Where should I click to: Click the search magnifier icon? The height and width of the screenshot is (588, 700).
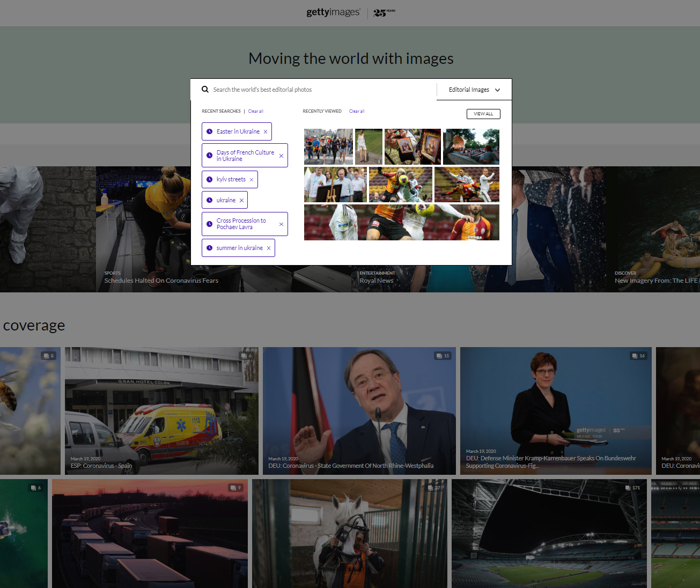(x=205, y=90)
